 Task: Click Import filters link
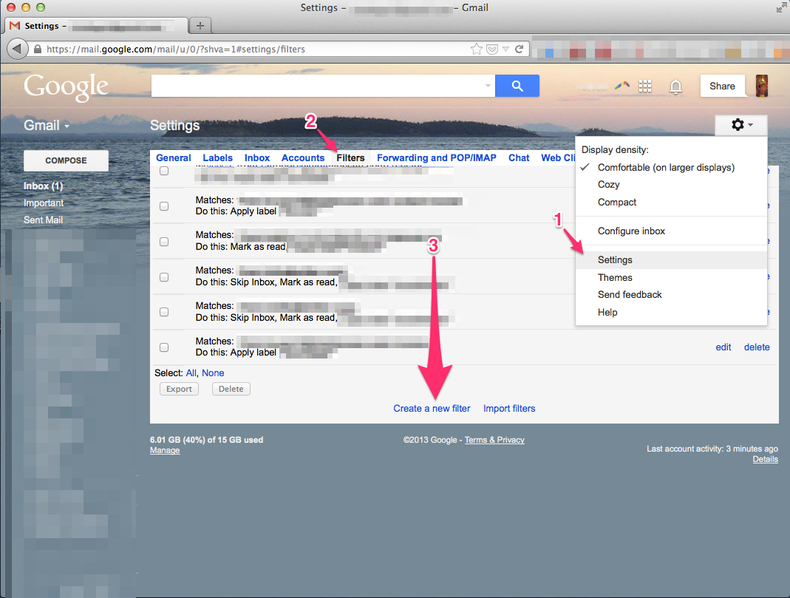[x=509, y=408]
